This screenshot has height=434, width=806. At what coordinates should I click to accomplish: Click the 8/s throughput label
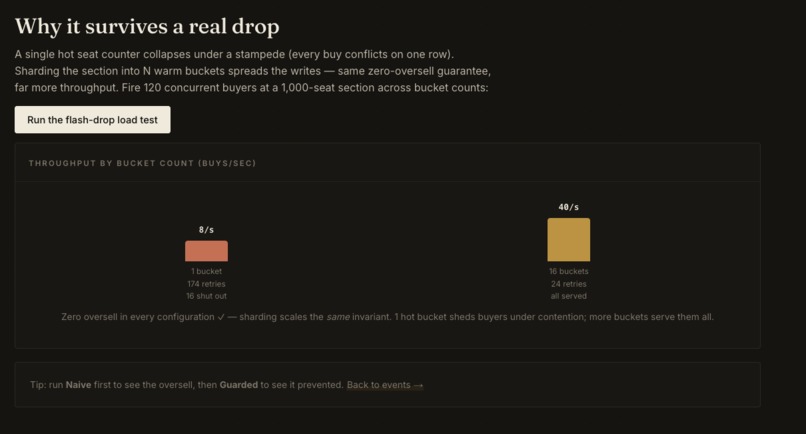pos(207,230)
